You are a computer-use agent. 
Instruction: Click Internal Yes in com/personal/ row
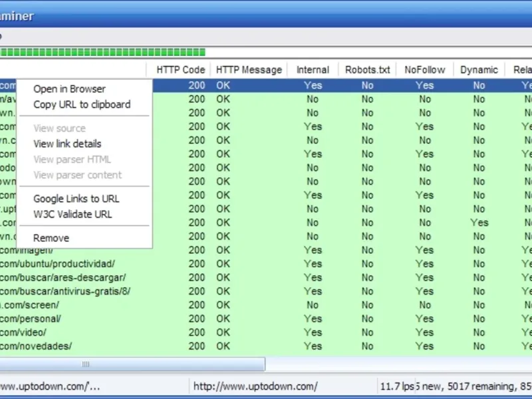[313, 319]
